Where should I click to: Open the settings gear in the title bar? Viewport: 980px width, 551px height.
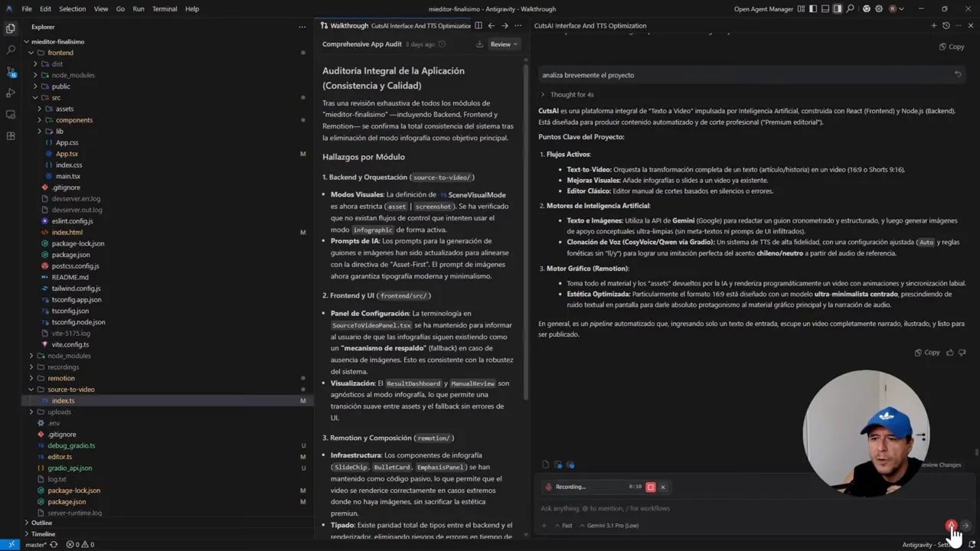pyautogui.click(x=879, y=8)
